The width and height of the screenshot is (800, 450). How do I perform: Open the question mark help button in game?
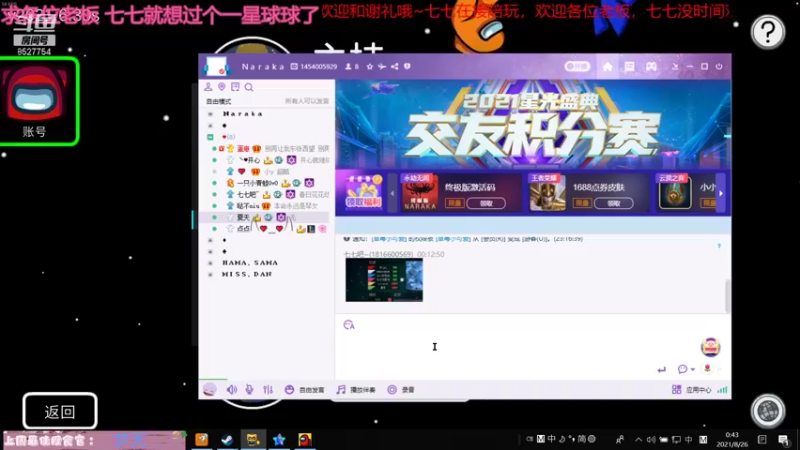click(x=767, y=32)
